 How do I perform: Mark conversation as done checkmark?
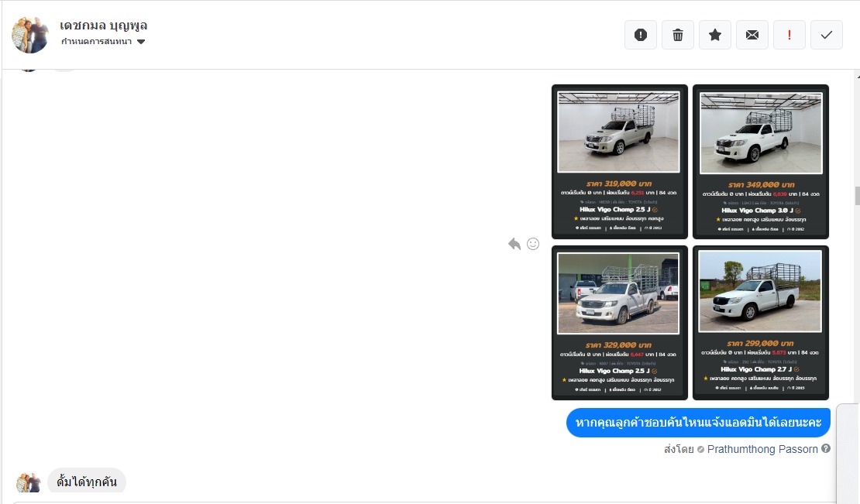[827, 35]
